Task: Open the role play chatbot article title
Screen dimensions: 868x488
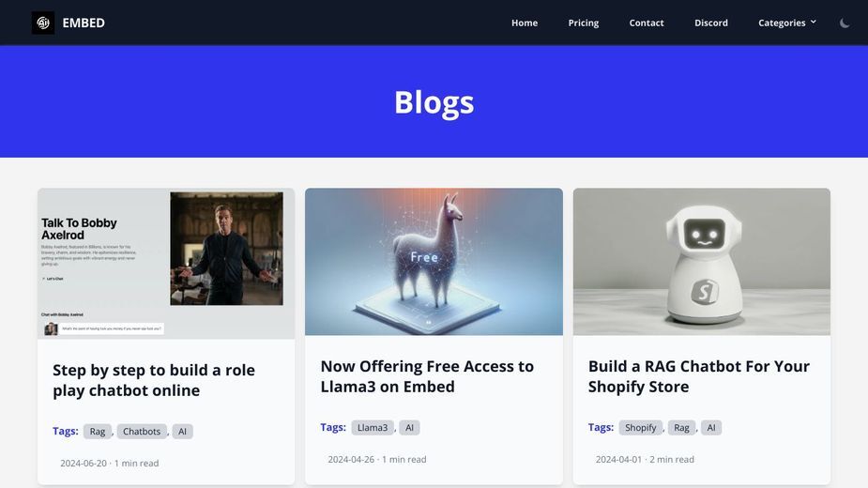Action: [154, 380]
